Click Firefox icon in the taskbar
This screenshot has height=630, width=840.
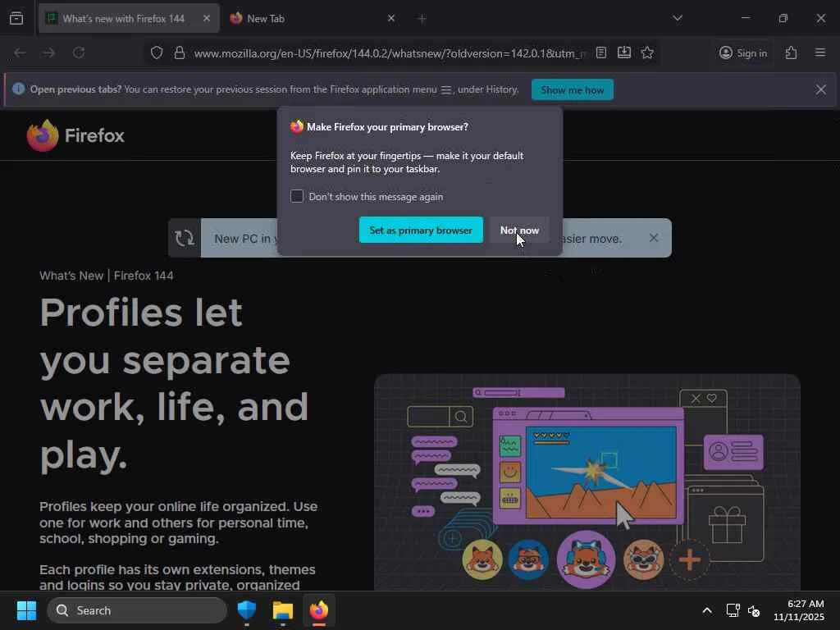pyautogui.click(x=319, y=610)
